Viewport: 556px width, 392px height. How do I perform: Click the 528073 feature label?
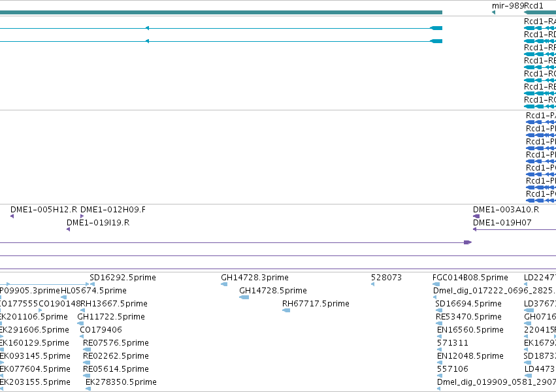(387, 278)
